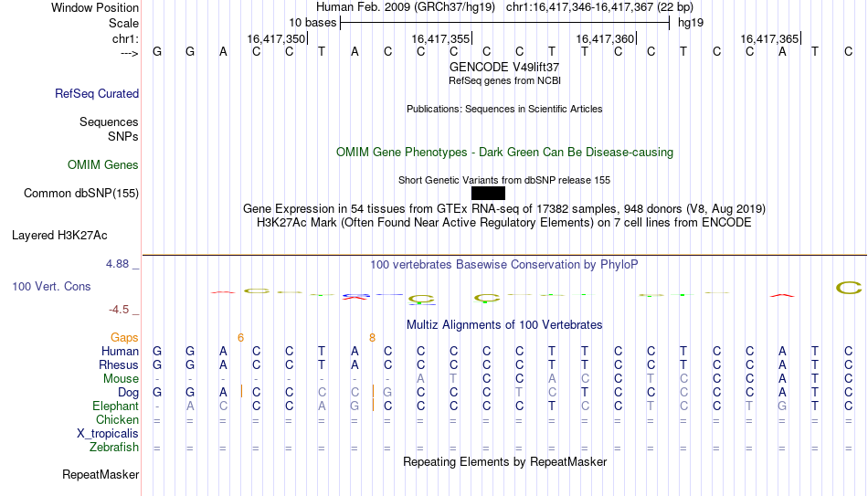The width and height of the screenshot is (868, 496).
Task: Click Multiz Alignments of 100 Vertebrates title
Action: [504, 325]
